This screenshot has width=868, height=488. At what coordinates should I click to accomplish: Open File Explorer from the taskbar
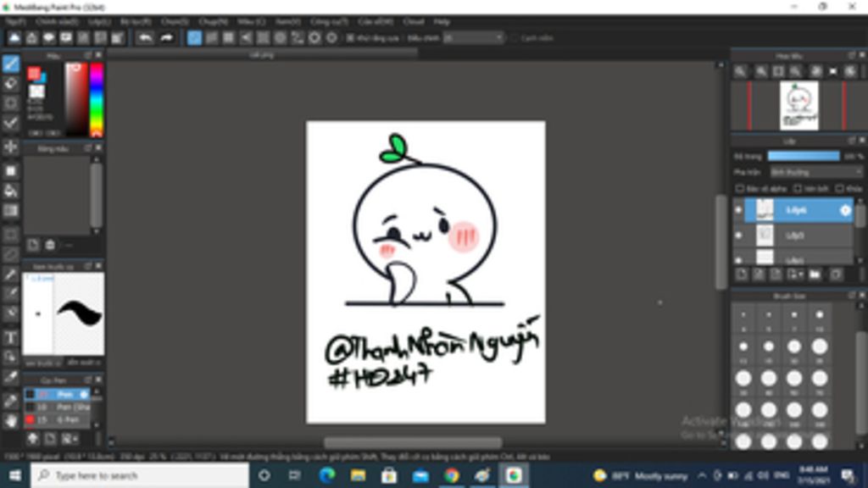click(358, 475)
